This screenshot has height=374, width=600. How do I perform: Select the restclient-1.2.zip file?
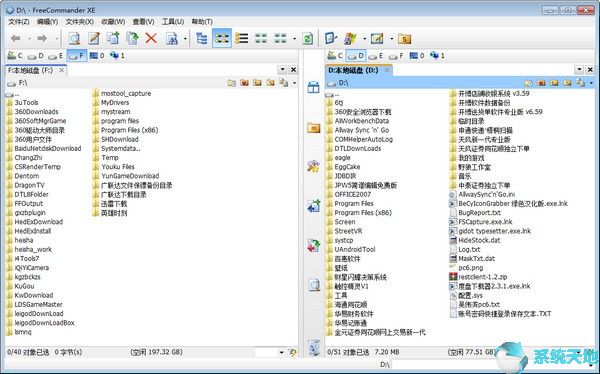[x=484, y=277]
